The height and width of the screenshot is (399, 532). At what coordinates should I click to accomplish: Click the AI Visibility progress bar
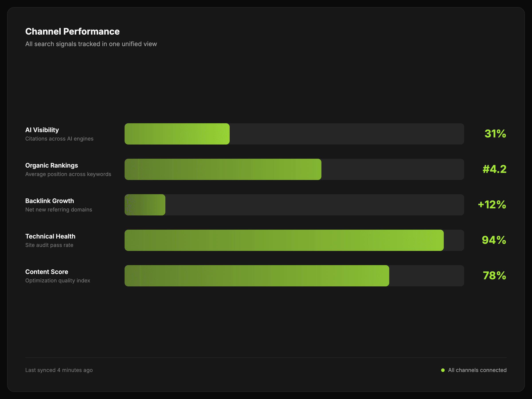(294, 134)
